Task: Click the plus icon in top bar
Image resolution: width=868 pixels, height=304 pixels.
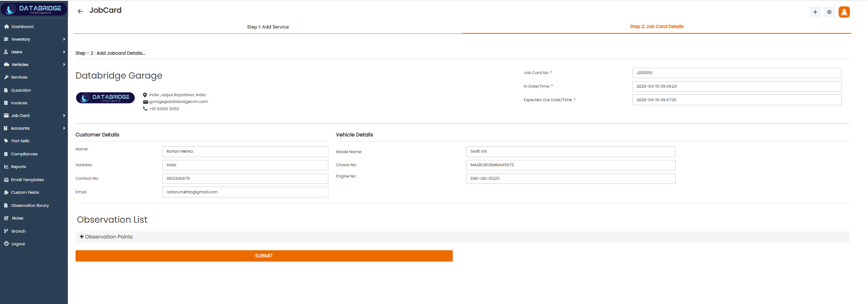Action: [815, 12]
